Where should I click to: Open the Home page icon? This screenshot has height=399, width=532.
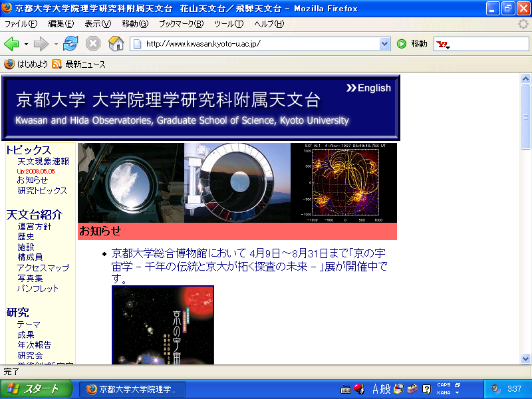116,43
